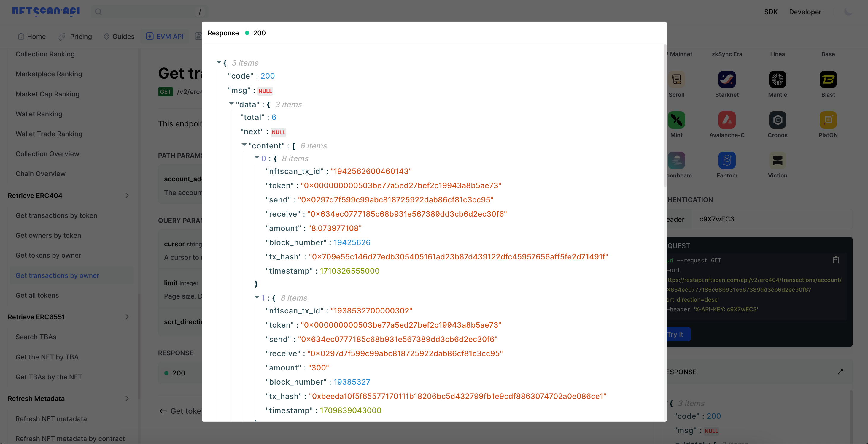Collapse the root JSON object
Screen dimensions: 868x444
pos(219,62)
